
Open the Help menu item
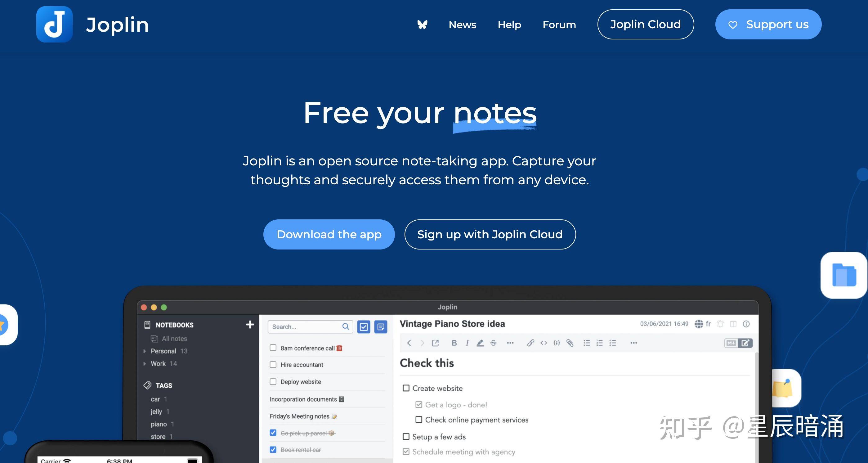point(509,25)
